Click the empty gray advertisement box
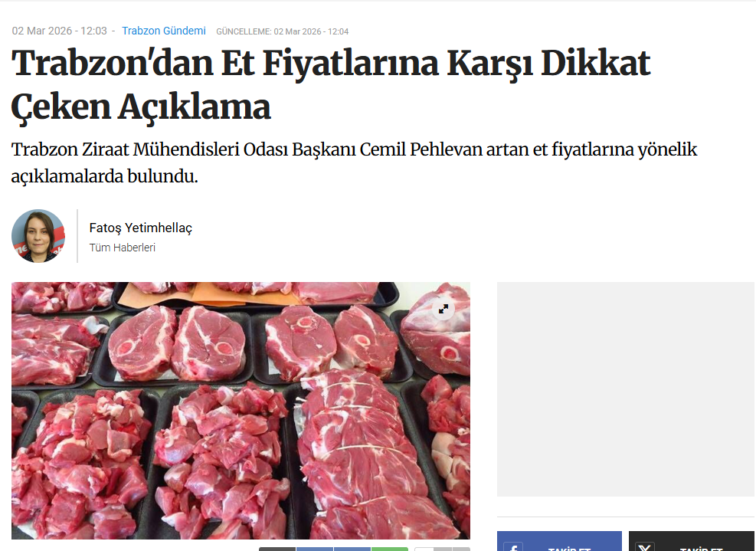The width and height of the screenshot is (756, 551). coord(625,389)
